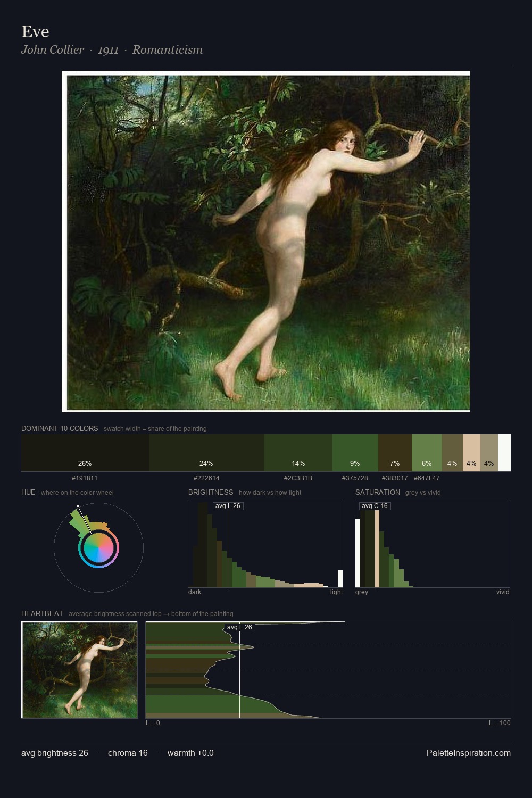Select the 24% dark olive swatch
The image size is (532, 798).
point(206,453)
